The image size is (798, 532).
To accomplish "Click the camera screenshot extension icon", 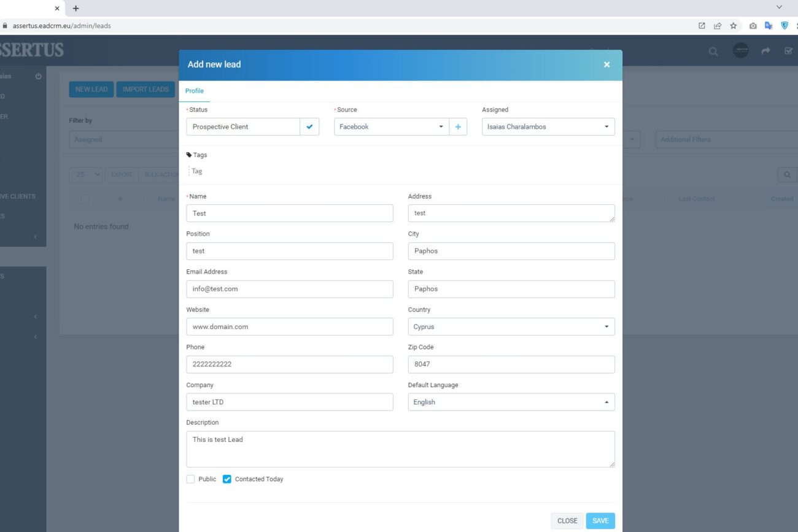I will pos(753,26).
